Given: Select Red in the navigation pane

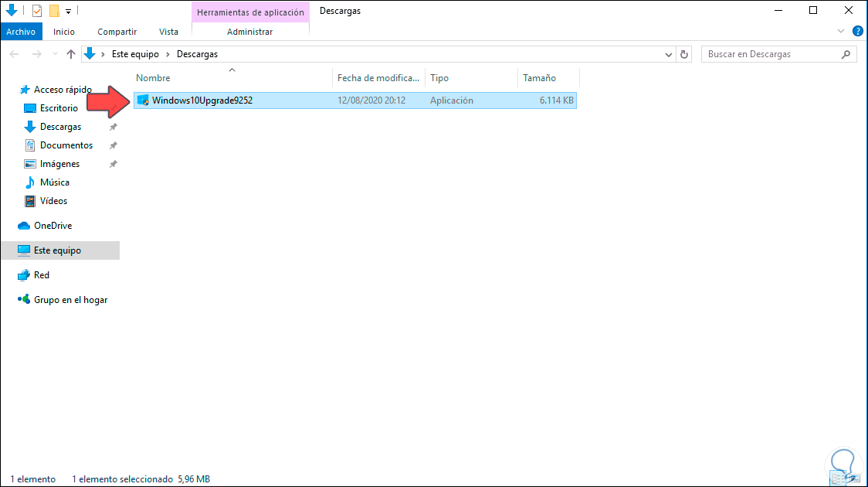Looking at the screenshot, I should (x=42, y=275).
